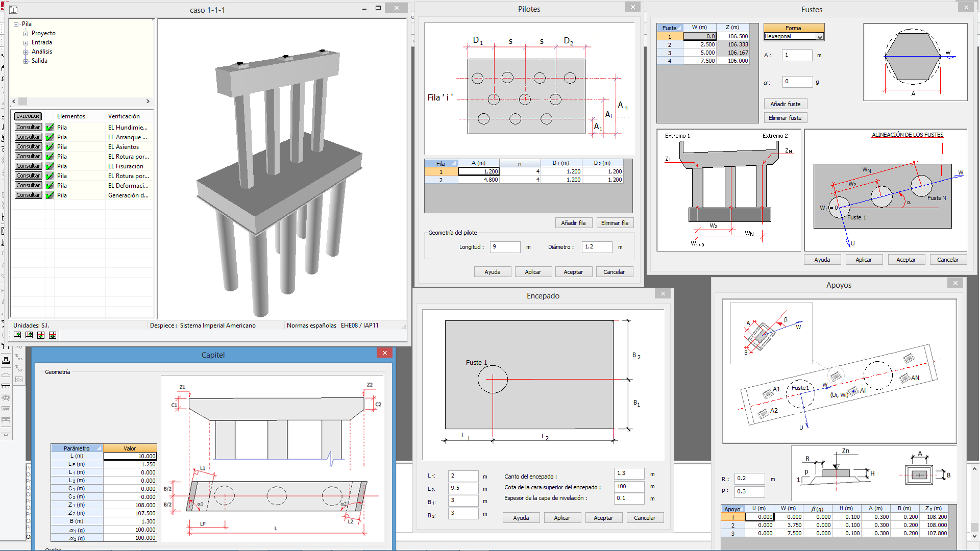Viewport: 980px width, 551px height.
Task: Click the green check next to EL Asientos
Action: (x=50, y=147)
